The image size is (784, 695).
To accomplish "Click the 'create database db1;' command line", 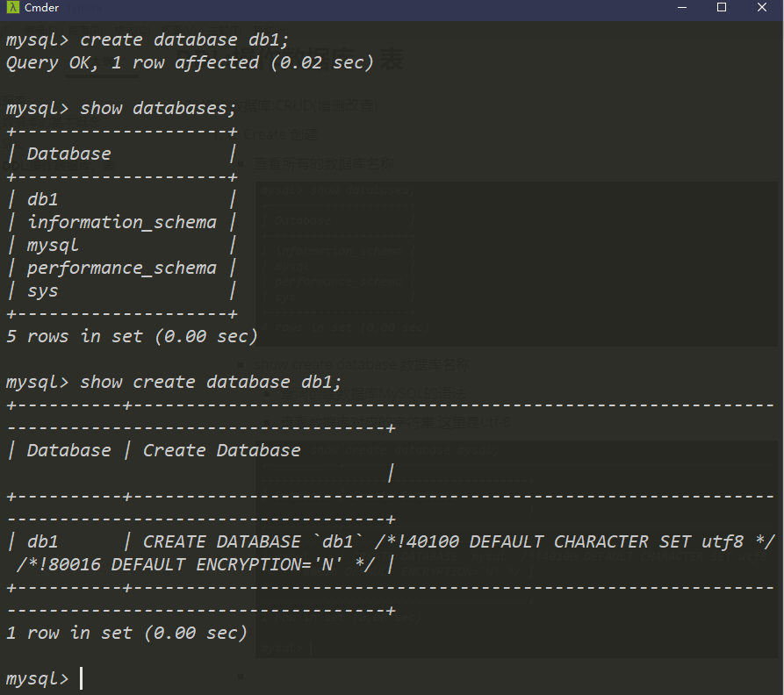I will pyautogui.click(x=147, y=40).
